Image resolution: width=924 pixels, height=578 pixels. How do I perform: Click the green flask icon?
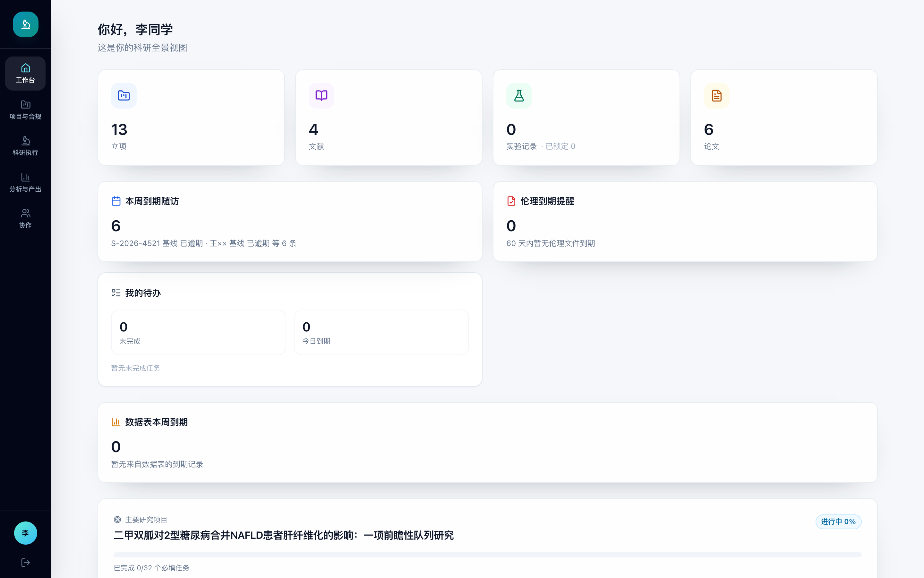pyautogui.click(x=519, y=96)
